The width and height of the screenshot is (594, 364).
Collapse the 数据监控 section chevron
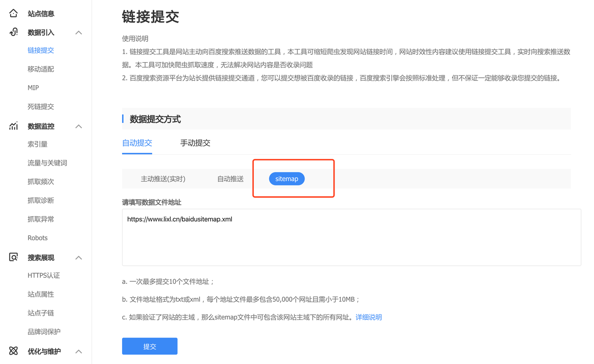click(x=79, y=126)
